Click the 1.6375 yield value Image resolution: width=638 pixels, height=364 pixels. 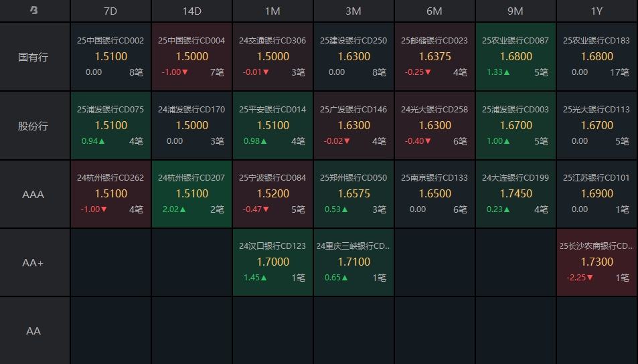point(435,56)
